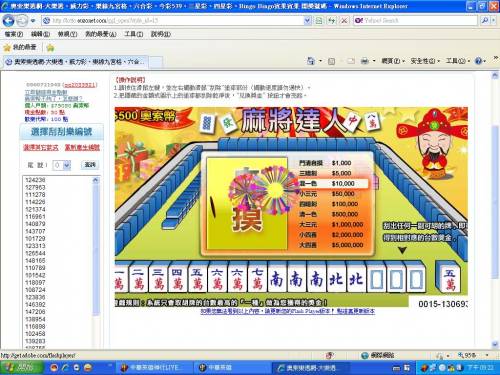500x375 pixels.
Task: Click the Home icon in command bar
Action: coord(311,61)
